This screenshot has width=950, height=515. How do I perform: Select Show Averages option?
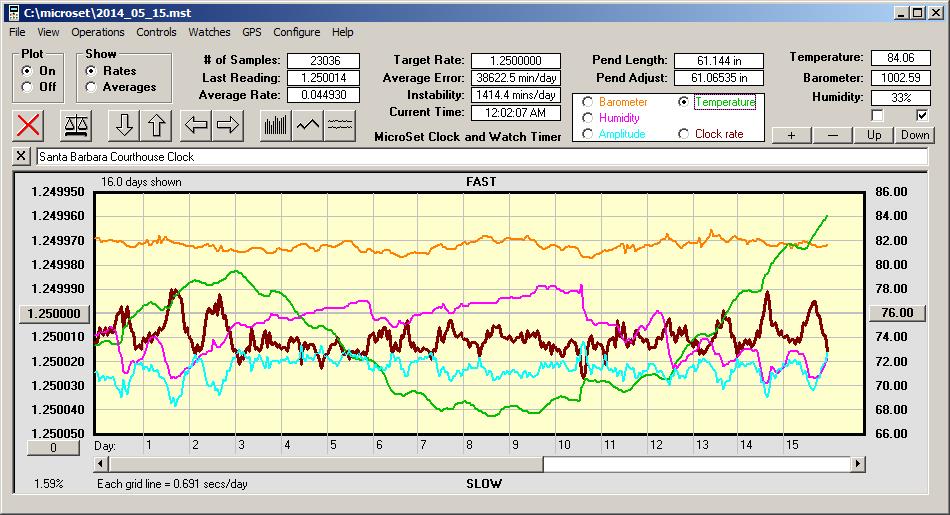tap(90, 87)
